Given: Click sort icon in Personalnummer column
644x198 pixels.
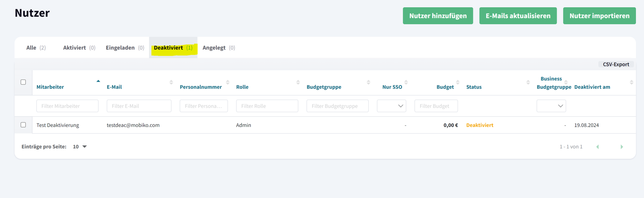Looking at the screenshot, I should 228,82.
